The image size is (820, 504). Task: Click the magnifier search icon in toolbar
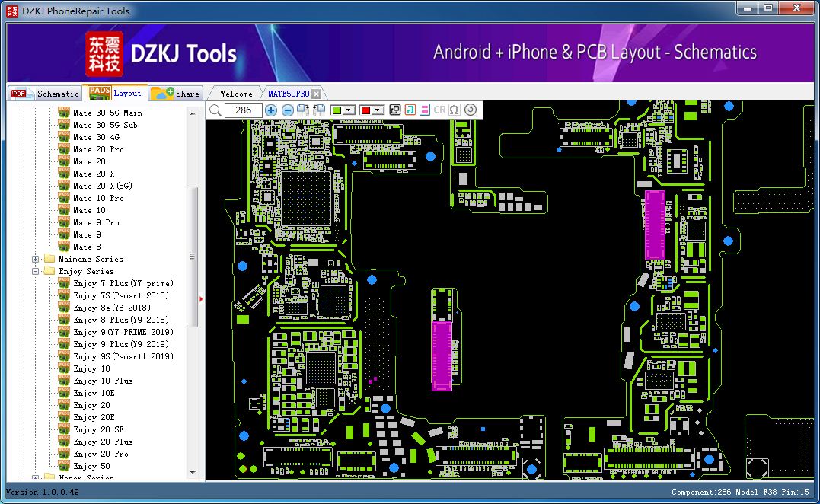[x=215, y=110]
